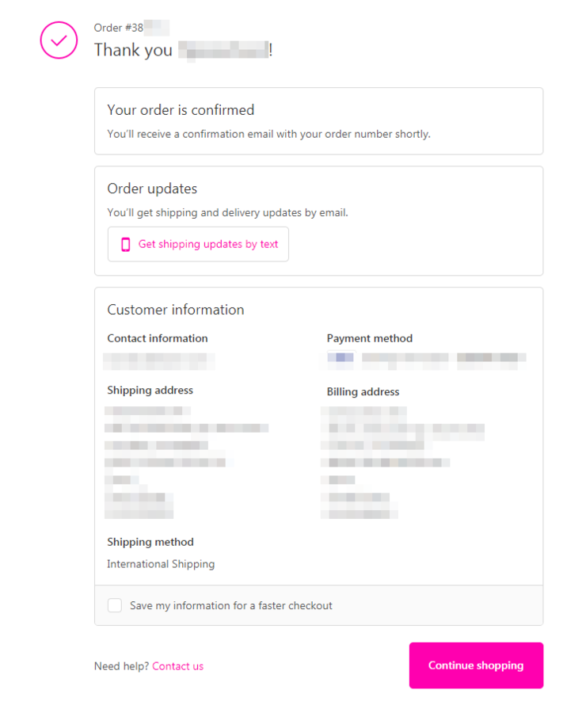Click the Continue shopping button
586x728 pixels.
point(476,665)
